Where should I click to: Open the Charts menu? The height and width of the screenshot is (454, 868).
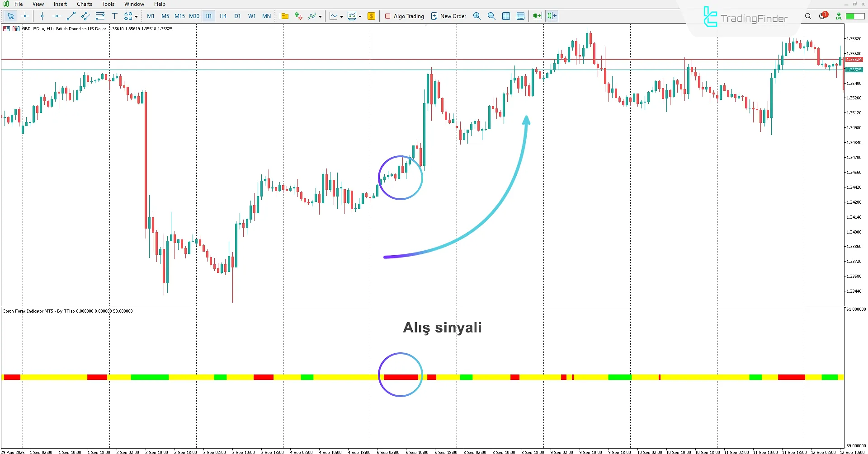coord(84,4)
